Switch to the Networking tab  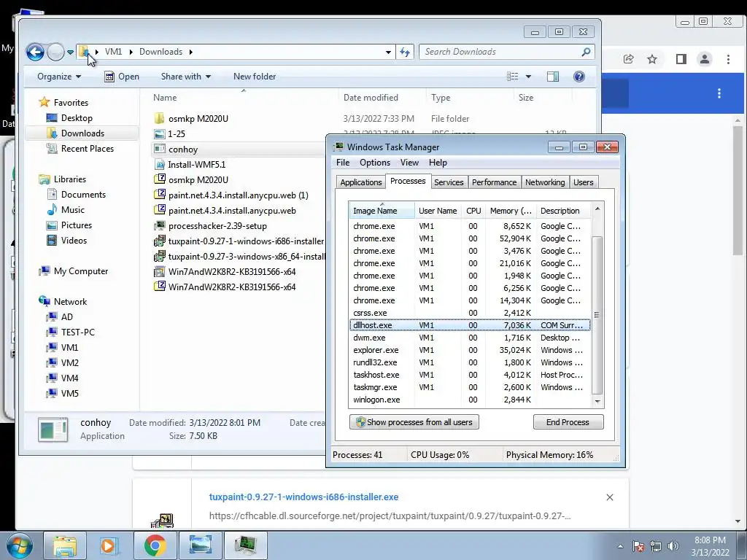[x=544, y=182]
